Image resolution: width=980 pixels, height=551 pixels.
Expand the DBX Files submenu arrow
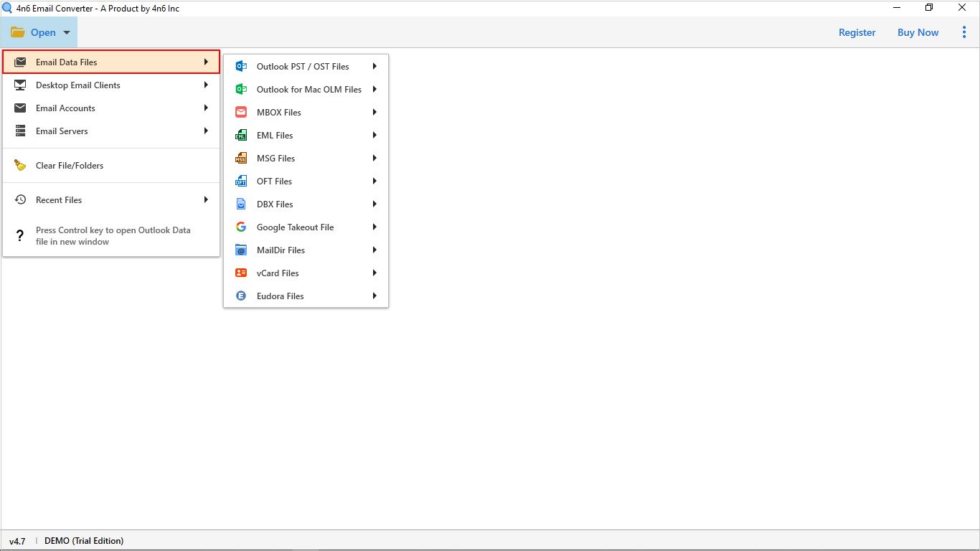(374, 204)
